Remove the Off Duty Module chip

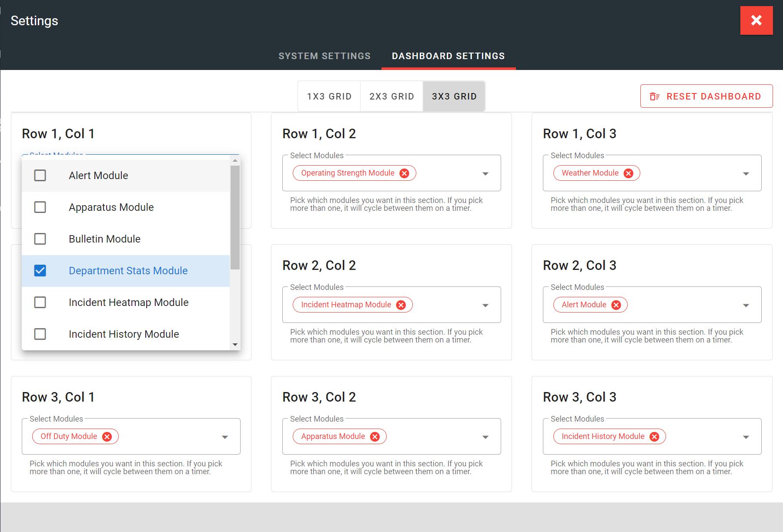click(107, 437)
